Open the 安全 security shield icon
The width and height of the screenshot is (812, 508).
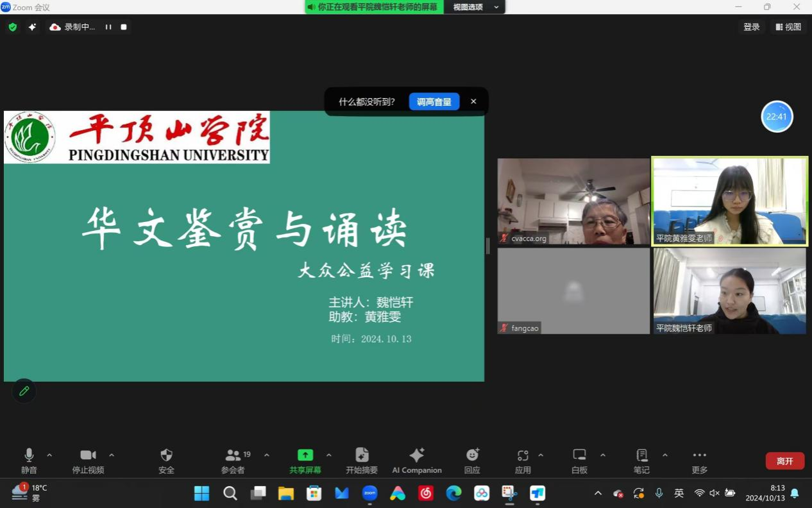click(166, 455)
